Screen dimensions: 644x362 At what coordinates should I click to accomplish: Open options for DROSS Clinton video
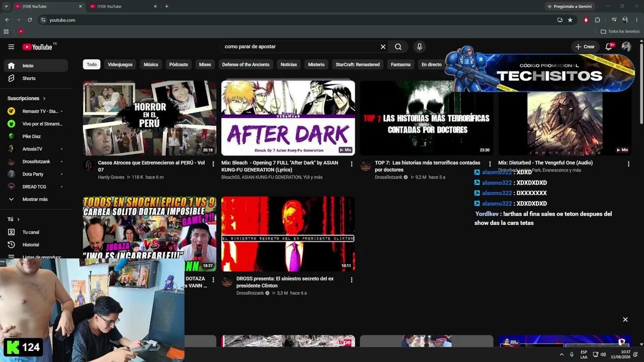pyautogui.click(x=351, y=280)
